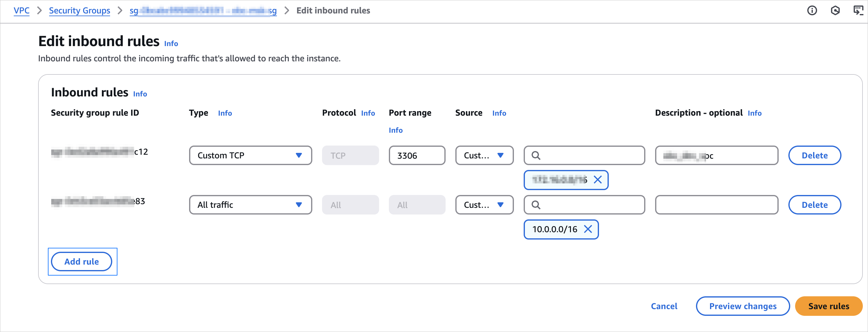Image resolution: width=868 pixels, height=332 pixels.
Task: Click search icon in All traffic source field
Action: pos(536,205)
